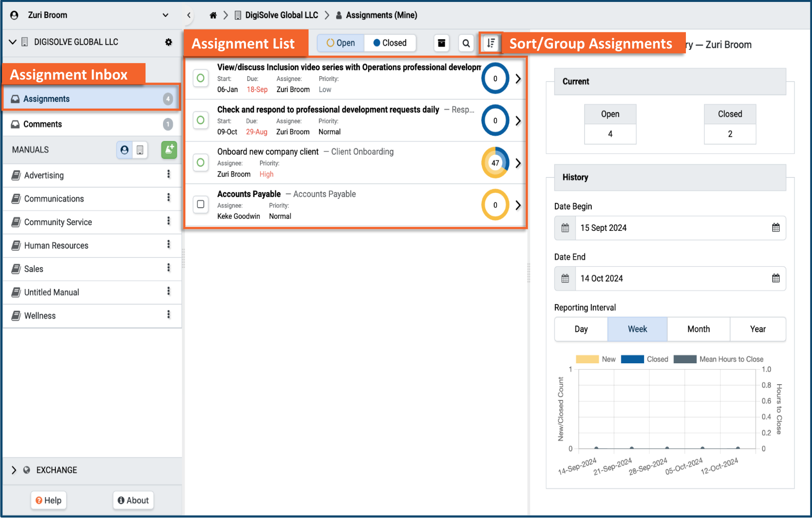The image size is (812, 520).
Task: Show company manuals via building icon
Action: (140, 150)
